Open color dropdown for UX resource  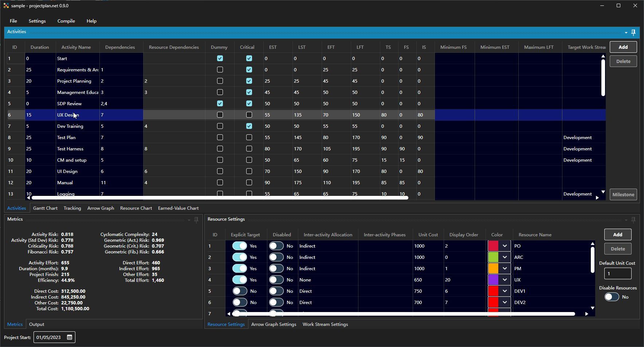tap(504, 280)
